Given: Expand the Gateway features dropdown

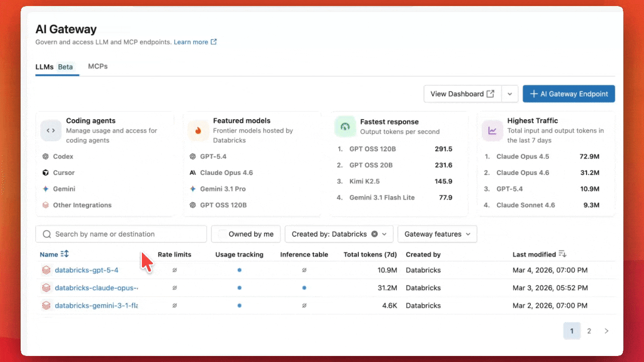Looking at the screenshot, I should pyautogui.click(x=437, y=234).
